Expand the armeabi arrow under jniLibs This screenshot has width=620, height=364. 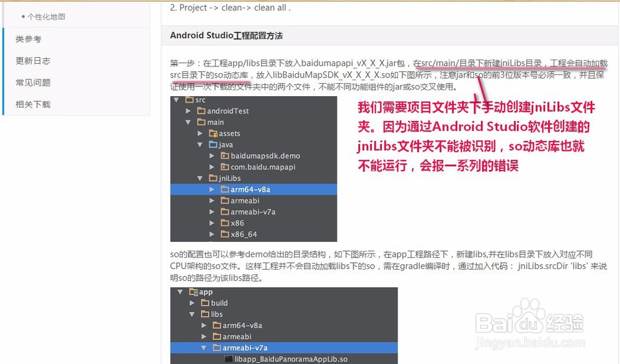(212, 200)
